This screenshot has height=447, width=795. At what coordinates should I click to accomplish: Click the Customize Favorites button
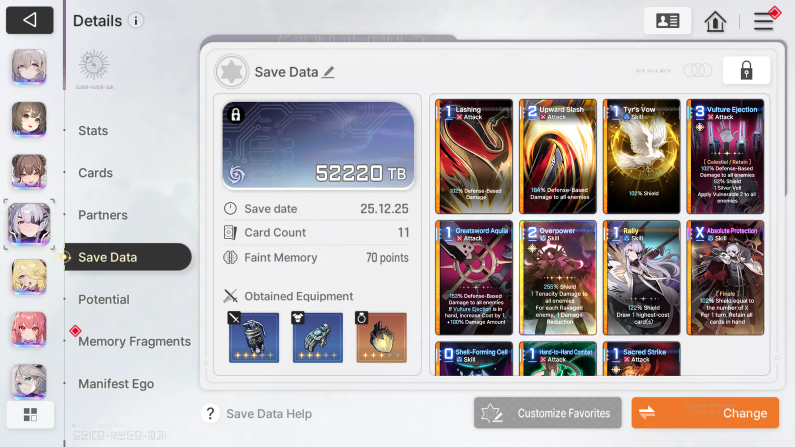coord(548,413)
